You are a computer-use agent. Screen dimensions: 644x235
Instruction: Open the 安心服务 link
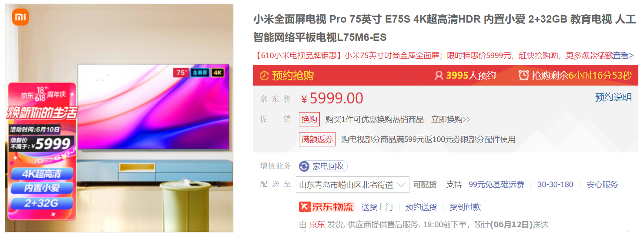coord(602,184)
